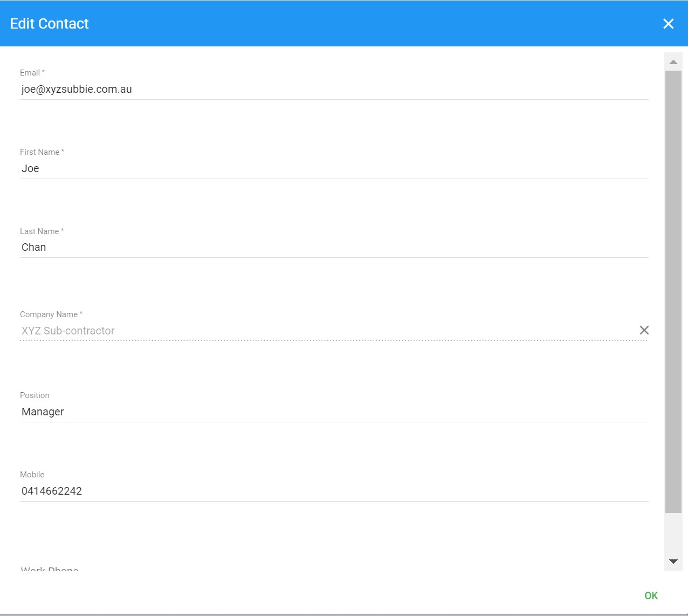The width and height of the screenshot is (688, 616).
Task: Click the scrollbar up arrow
Action: [x=673, y=62]
